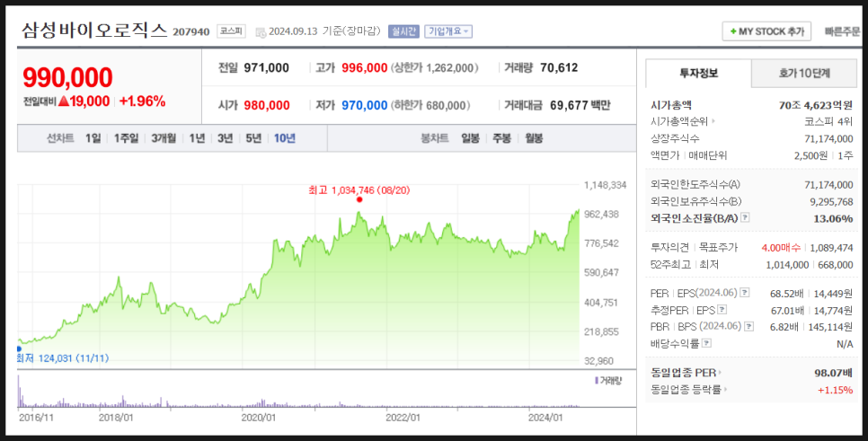Image resolution: width=868 pixels, height=441 pixels.
Task: Click the calendar icon before the date
Action: click(261, 32)
